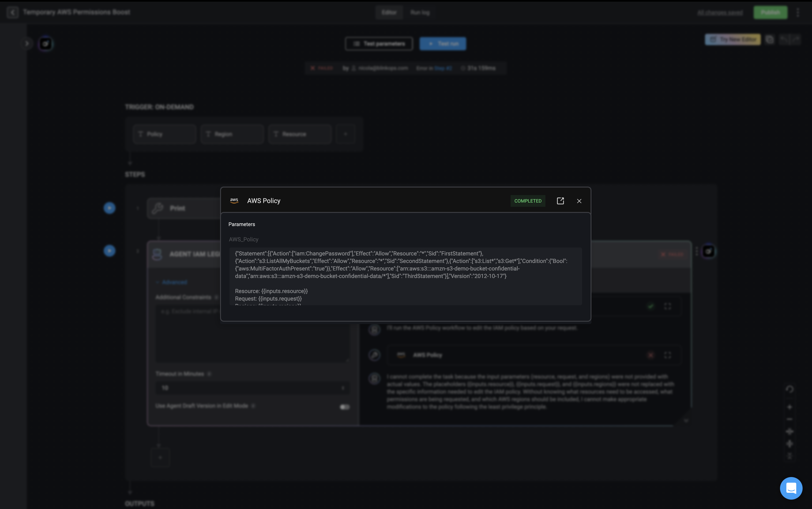Click the green check status in agent log
Screen dimensions: 812x509
(x=651, y=306)
